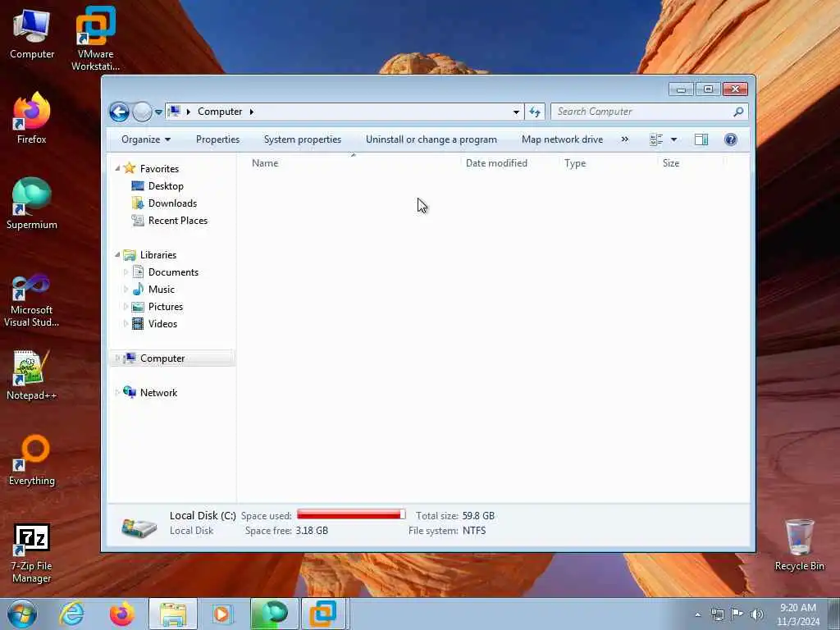Launch Internet Explorer from taskbar
The height and width of the screenshot is (630, 840).
71,614
